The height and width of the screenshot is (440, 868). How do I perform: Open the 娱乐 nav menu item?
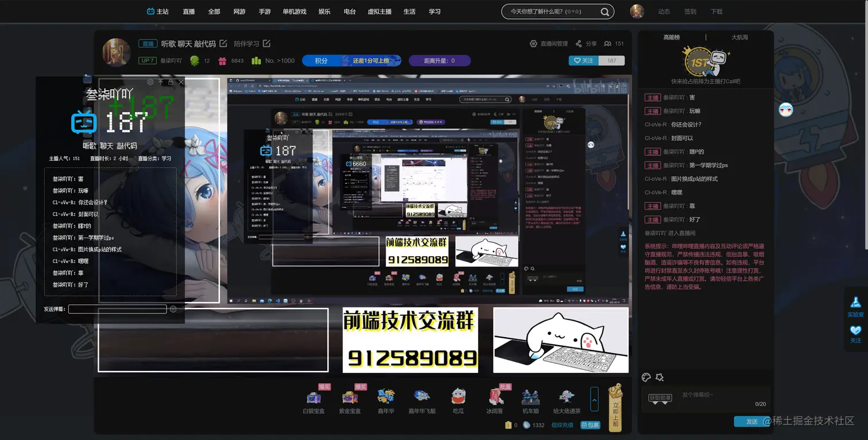[x=324, y=11]
